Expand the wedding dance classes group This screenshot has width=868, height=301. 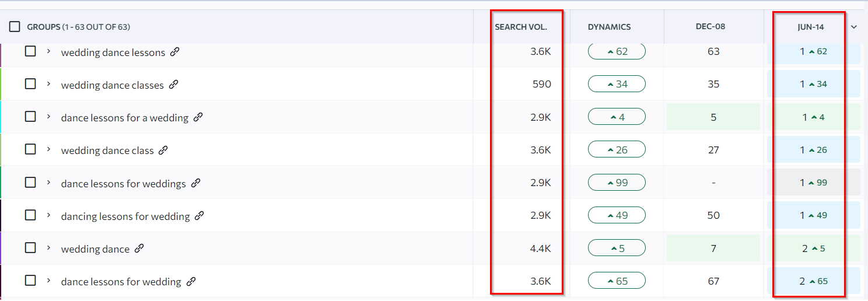point(49,84)
